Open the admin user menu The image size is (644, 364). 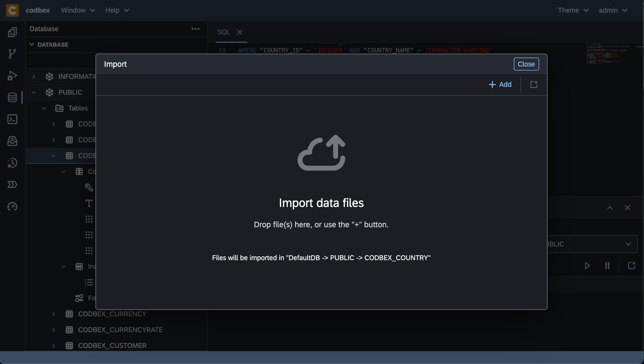613,10
